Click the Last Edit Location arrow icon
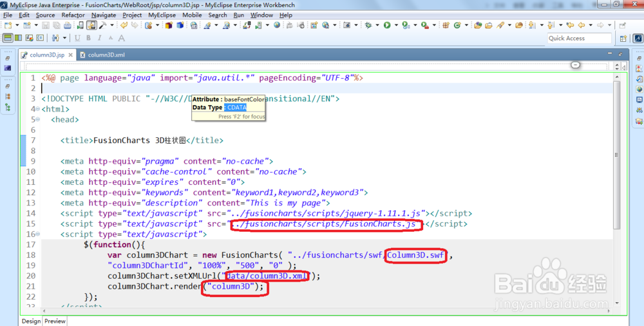Image resolution: width=644 pixels, height=326 pixels. tap(570, 25)
